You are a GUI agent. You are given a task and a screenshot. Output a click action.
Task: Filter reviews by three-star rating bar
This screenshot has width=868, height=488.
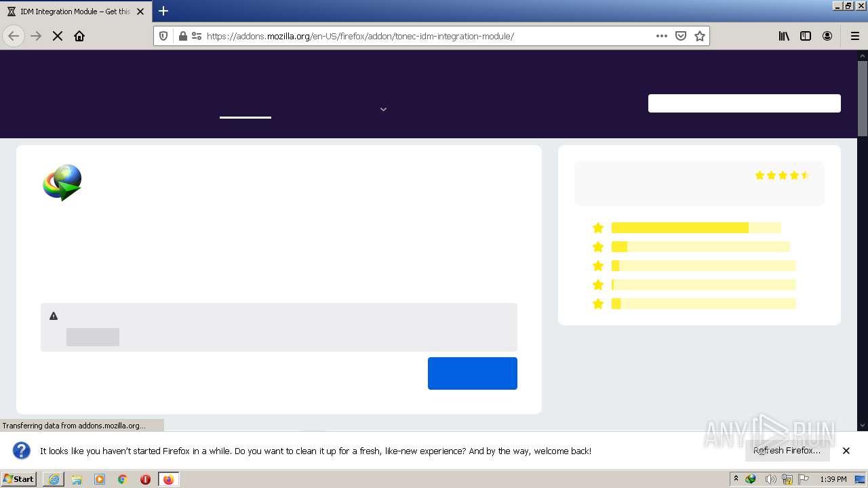click(703, 266)
